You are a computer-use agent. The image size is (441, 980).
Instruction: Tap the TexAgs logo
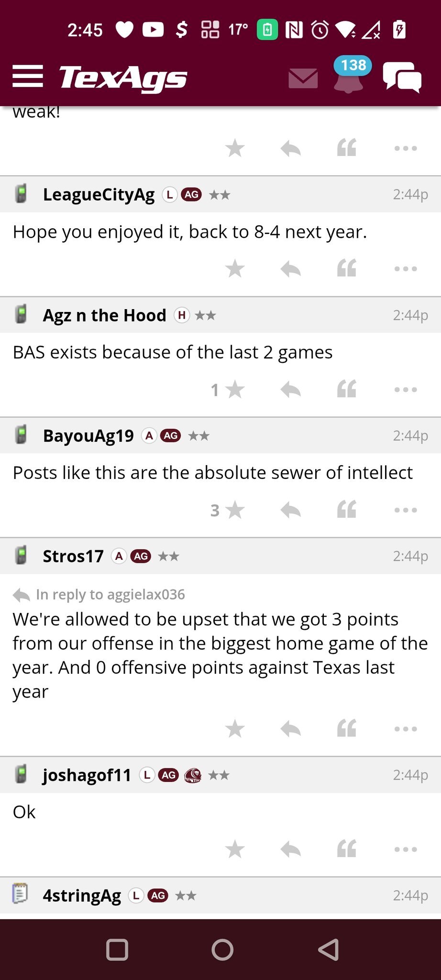click(123, 78)
